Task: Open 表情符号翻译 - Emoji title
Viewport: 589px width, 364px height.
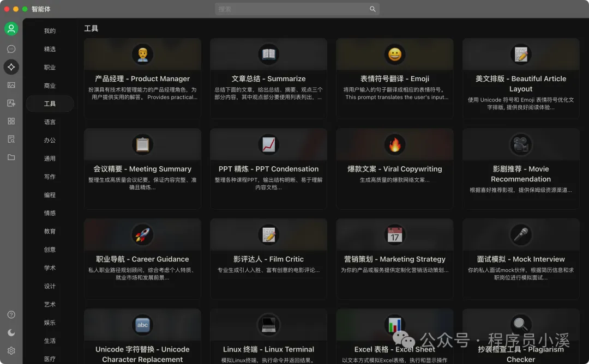Action: tap(395, 79)
